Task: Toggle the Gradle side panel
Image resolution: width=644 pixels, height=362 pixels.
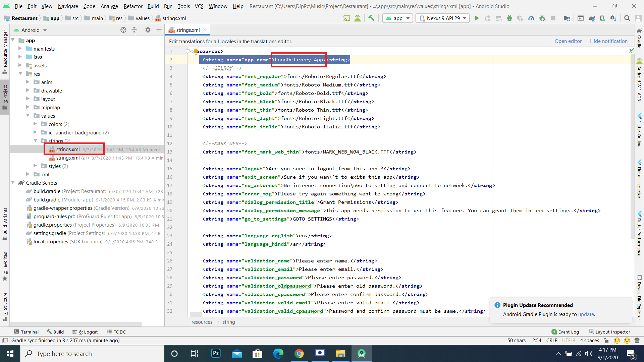Action: pos(639,39)
